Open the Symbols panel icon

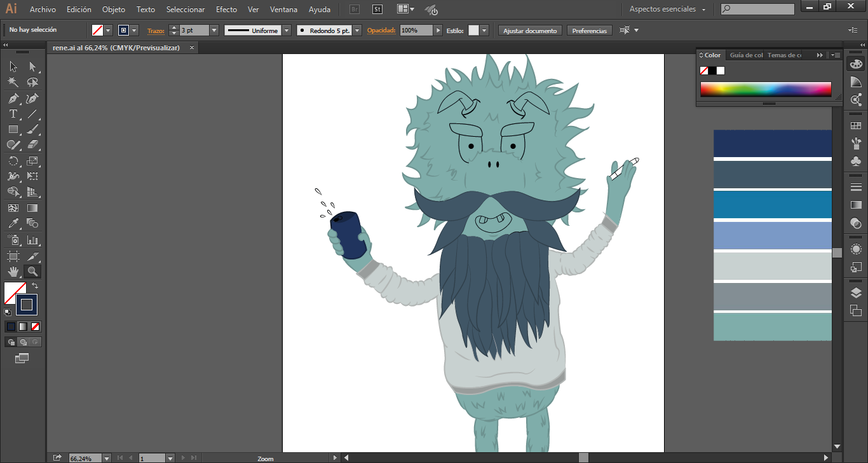856,161
